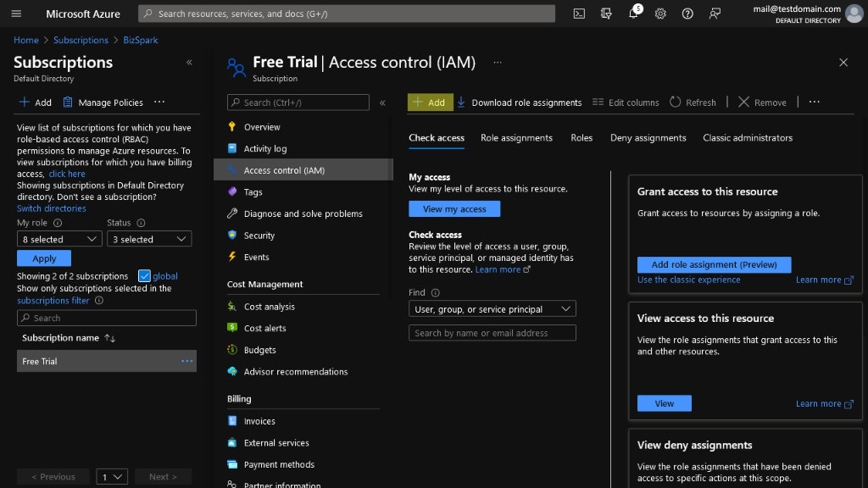The width and height of the screenshot is (868, 488).
Task: Open the page number dropdown
Action: [x=112, y=476]
